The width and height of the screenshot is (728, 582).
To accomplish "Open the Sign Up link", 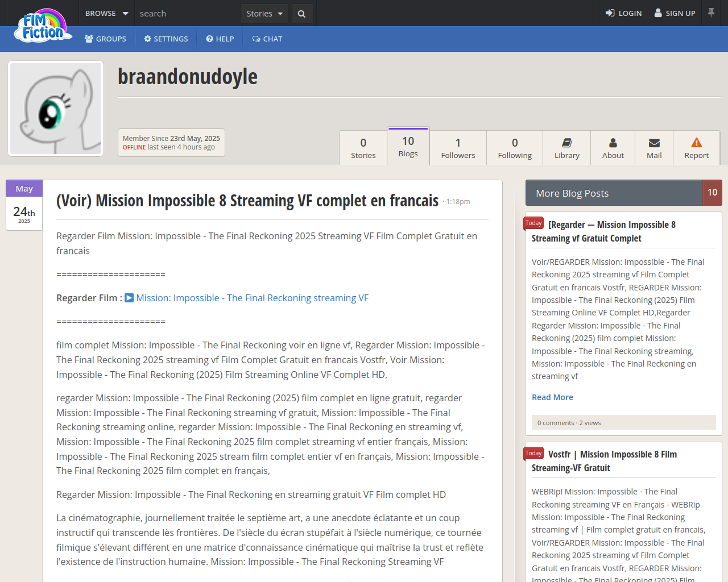I will (675, 13).
